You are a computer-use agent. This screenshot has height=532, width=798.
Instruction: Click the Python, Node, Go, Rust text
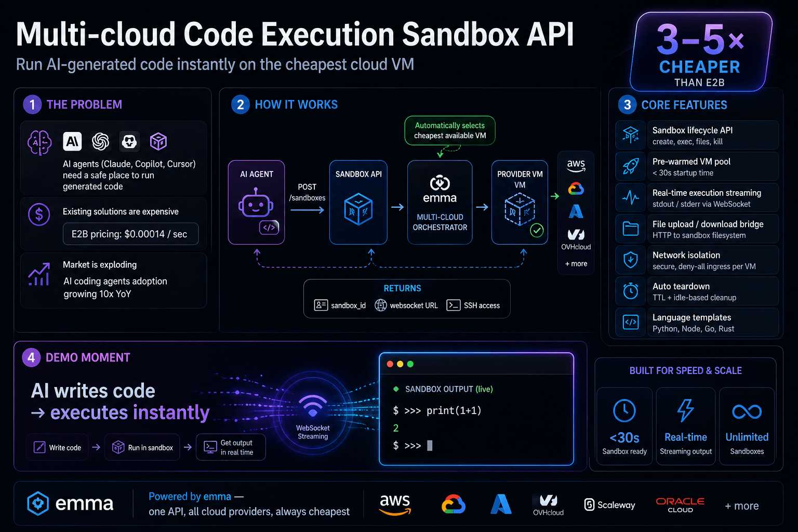[x=694, y=329]
